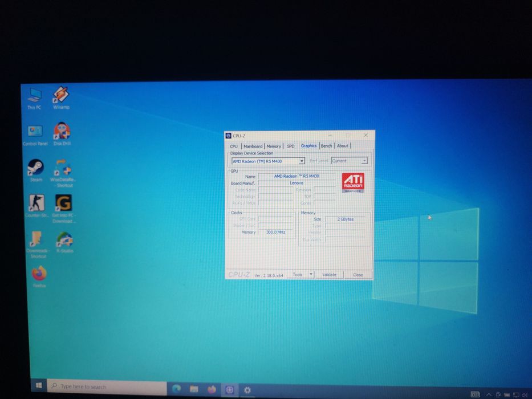The height and width of the screenshot is (399, 532).
Task: Open File Explorer from the taskbar
Action: coord(194,389)
